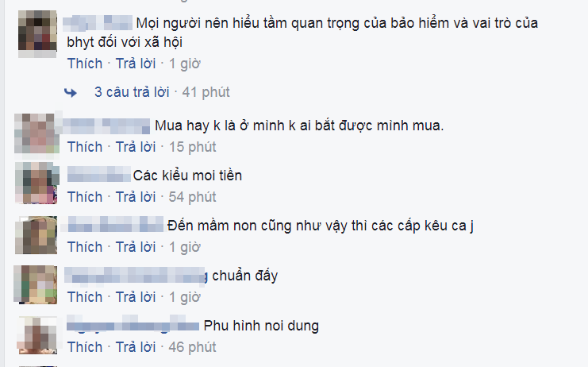The width and height of the screenshot is (588, 367).
Task: Expand the 3 câu trả lời replies
Action: coord(132,92)
